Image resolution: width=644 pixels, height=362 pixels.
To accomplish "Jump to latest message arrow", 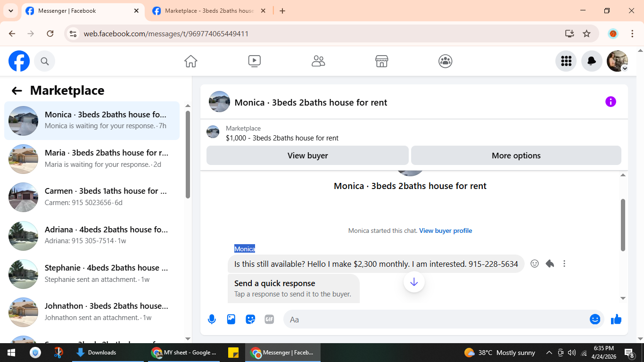I will 414,282.
